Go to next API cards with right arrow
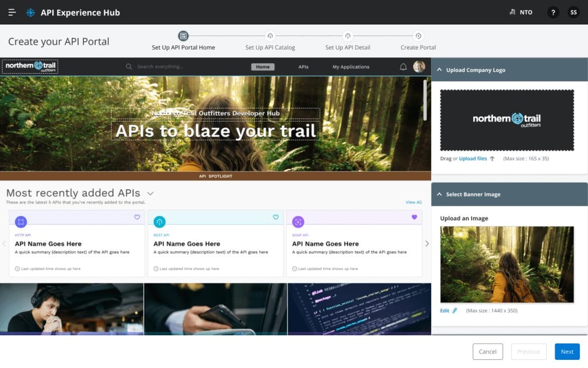The height and width of the screenshot is (368, 588). coord(427,244)
